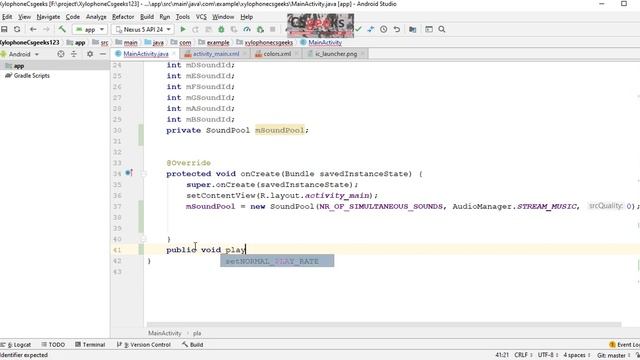Click the java breadcrumb folder
The width and height of the screenshot is (640, 360).
coord(154,42)
